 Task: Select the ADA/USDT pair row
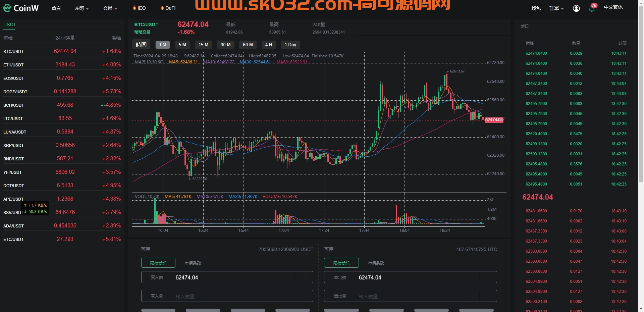point(62,226)
